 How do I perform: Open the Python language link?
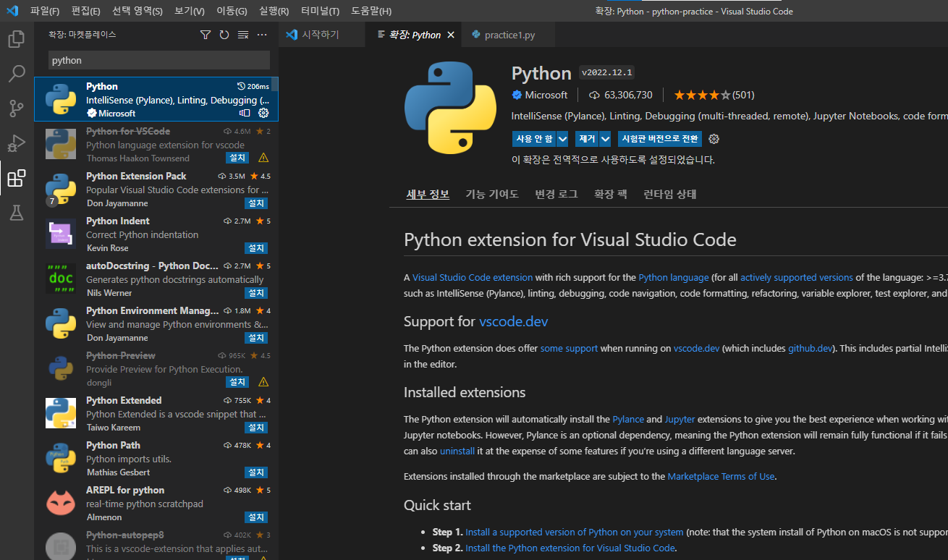pyautogui.click(x=674, y=277)
